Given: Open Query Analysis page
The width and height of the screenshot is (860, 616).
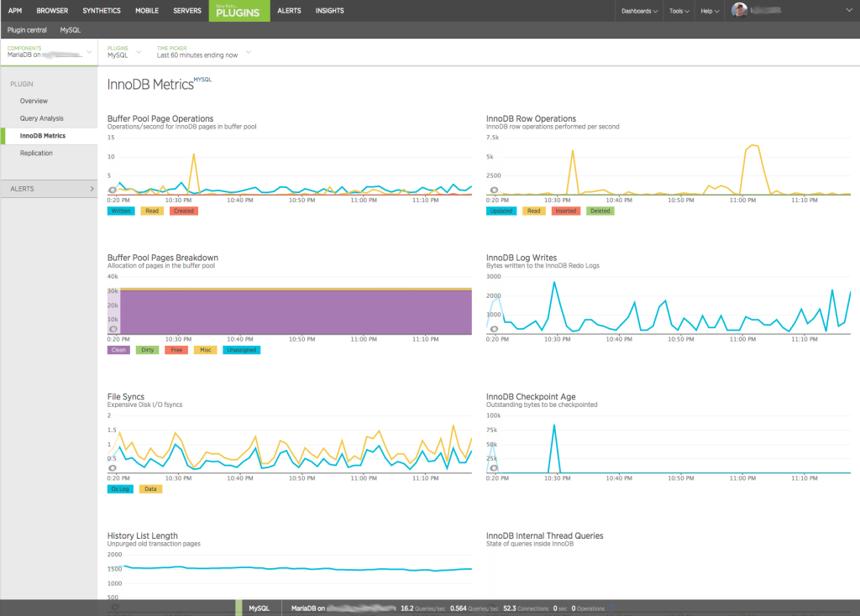Looking at the screenshot, I should pyautogui.click(x=42, y=118).
